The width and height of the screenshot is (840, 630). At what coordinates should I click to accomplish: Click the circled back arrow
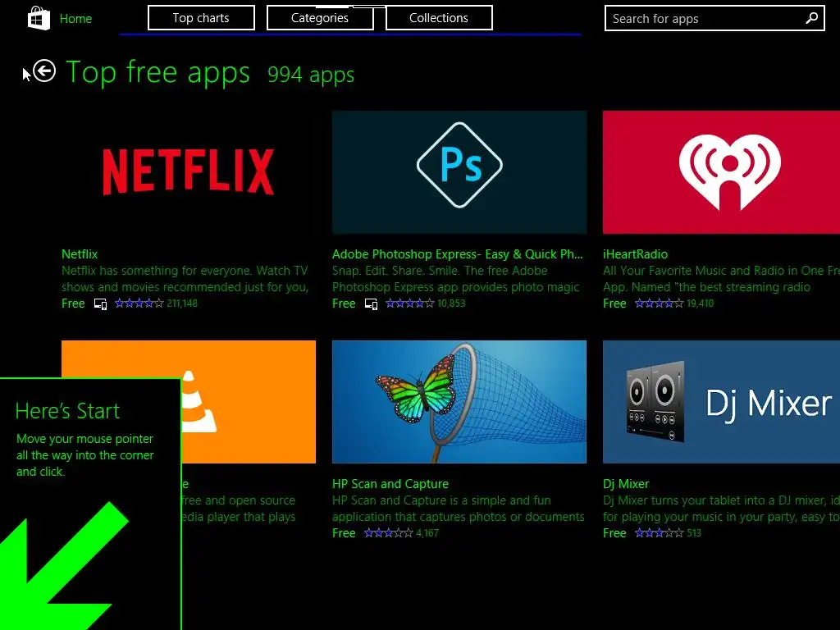coord(44,71)
